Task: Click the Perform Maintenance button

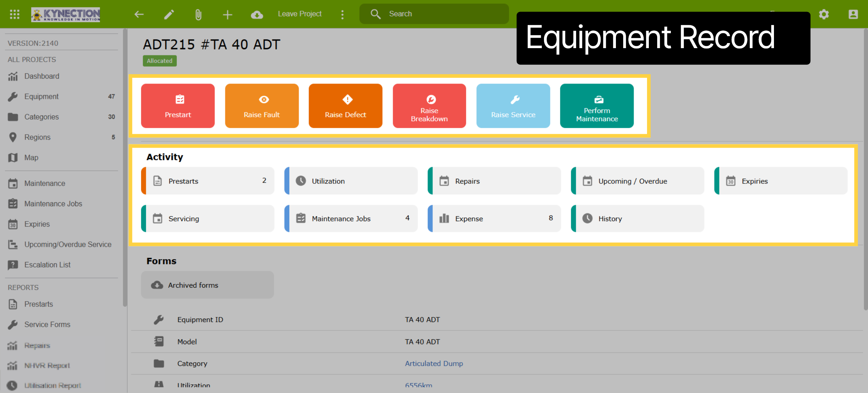Action: (x=597, y=106)
